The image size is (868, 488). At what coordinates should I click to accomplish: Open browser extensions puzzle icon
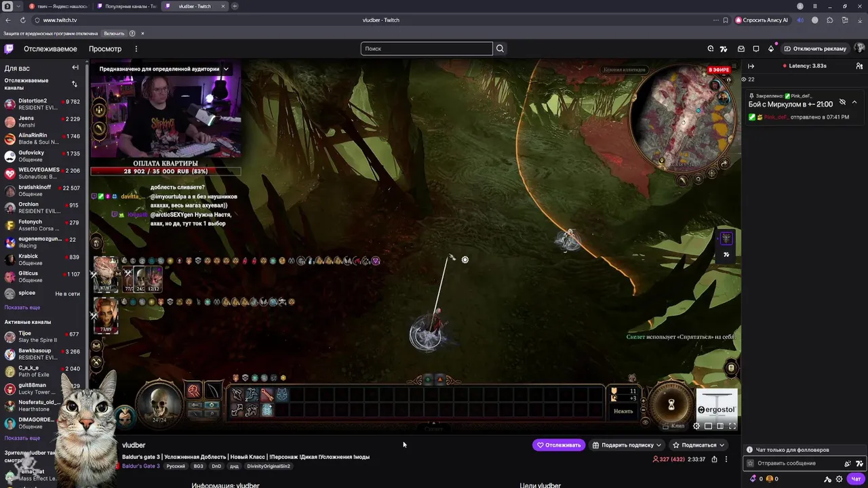(829, 20)
